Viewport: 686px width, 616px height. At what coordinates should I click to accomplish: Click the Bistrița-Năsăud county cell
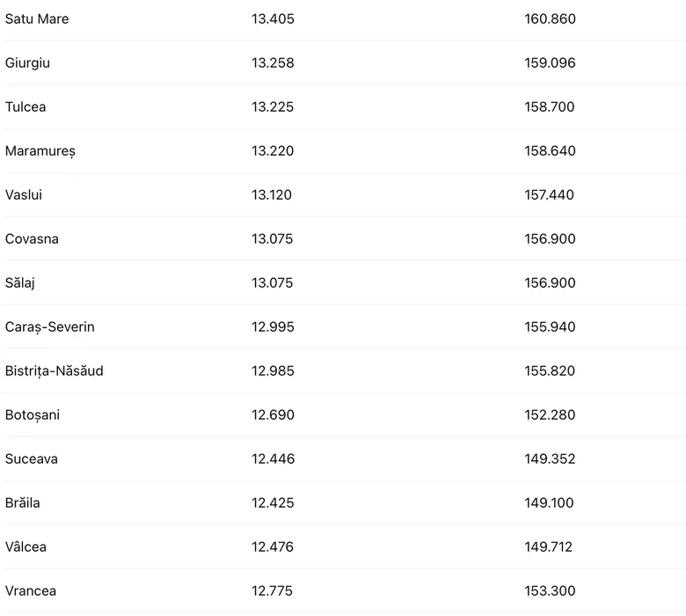[x=55, y=371]
